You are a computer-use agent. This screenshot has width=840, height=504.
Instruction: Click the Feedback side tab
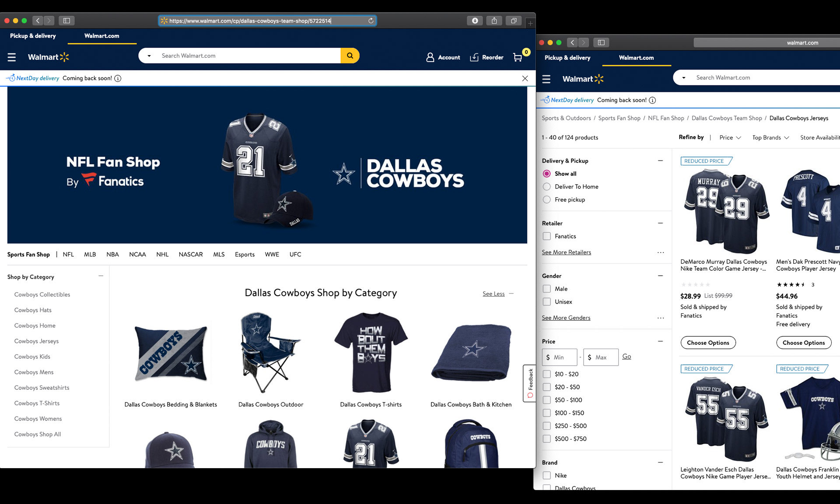click(530, 383)
